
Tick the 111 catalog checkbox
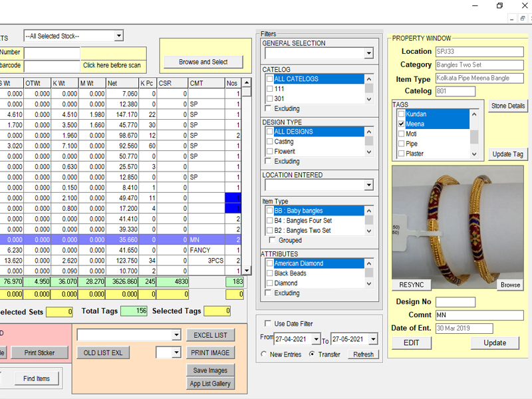(x=270, y=88)
